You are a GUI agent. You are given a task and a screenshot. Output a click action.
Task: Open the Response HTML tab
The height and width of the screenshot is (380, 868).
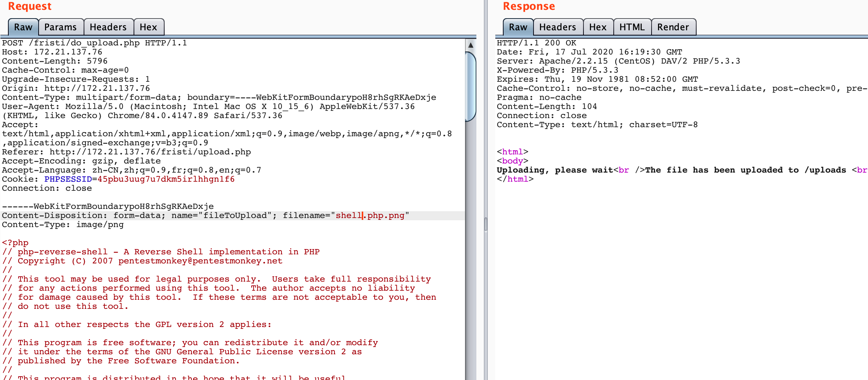point(632,27)
